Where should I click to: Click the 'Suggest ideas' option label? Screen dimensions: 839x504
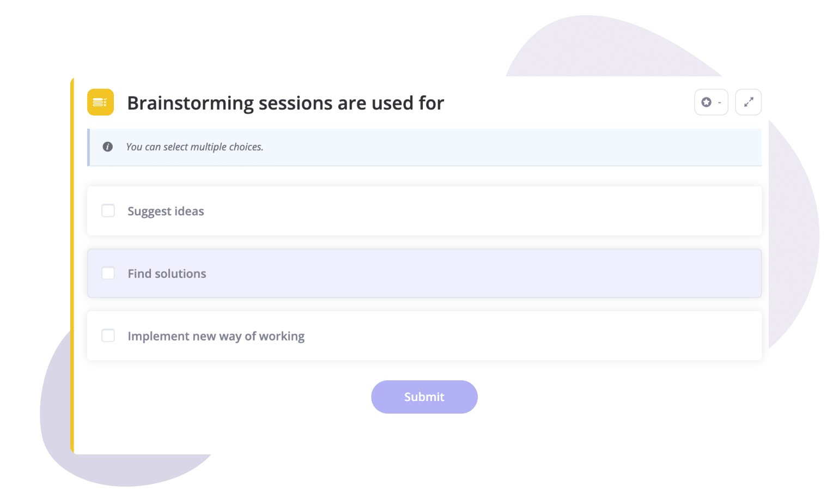(166, 211)
